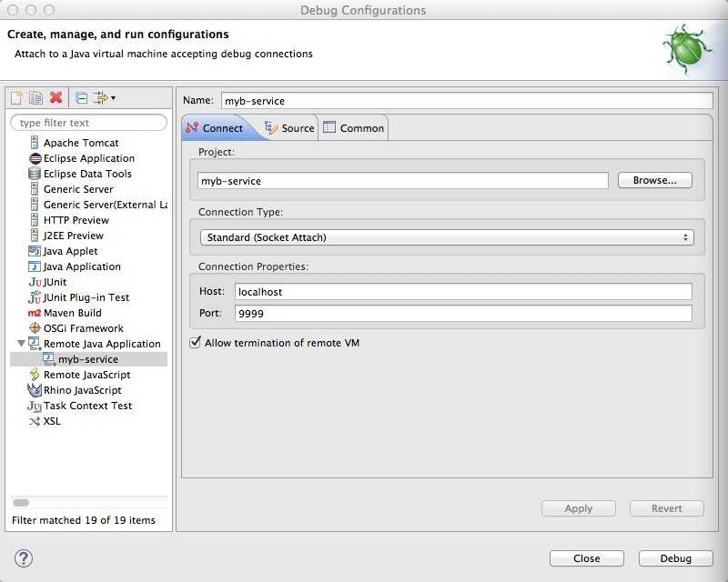Delete selected configuration with red X
The image size is (728, 582).
pos(56,97)
